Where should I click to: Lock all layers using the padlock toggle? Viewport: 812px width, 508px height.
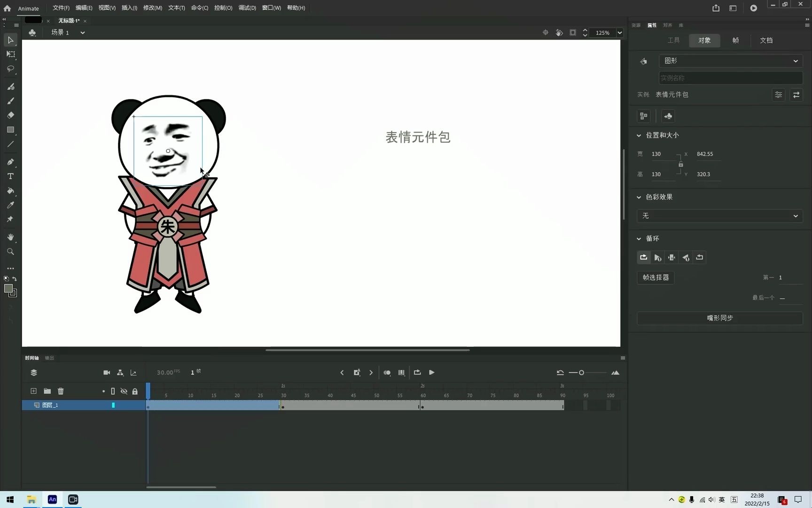point(135,391)
